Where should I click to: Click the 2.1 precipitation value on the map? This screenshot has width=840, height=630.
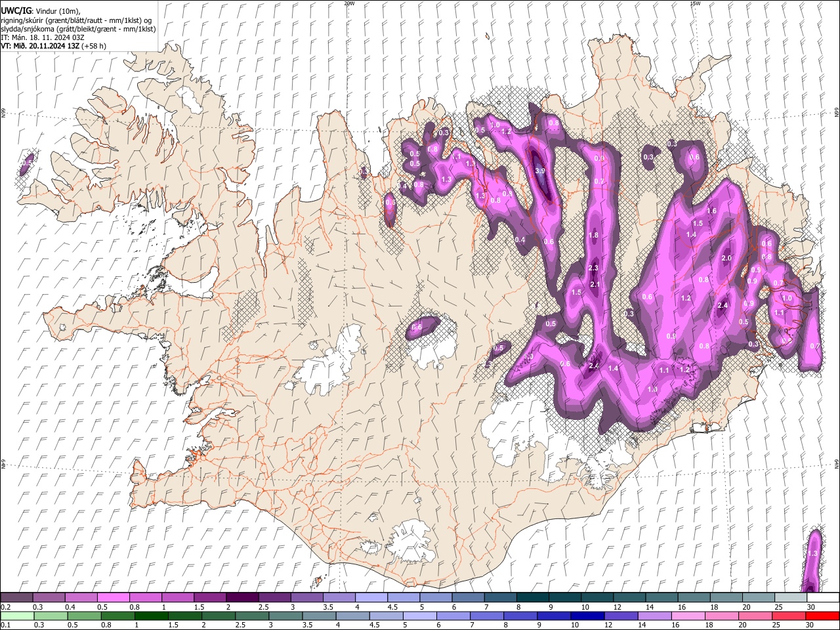pos(595,284)
